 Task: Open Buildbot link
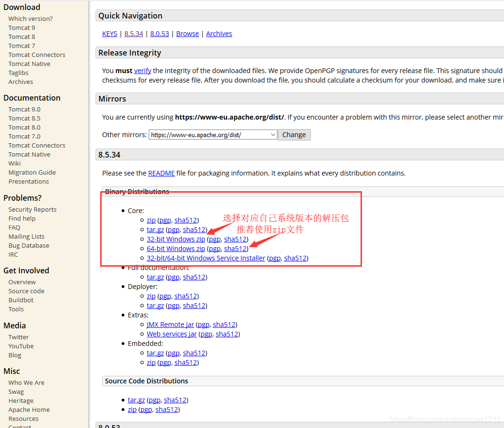21,300
